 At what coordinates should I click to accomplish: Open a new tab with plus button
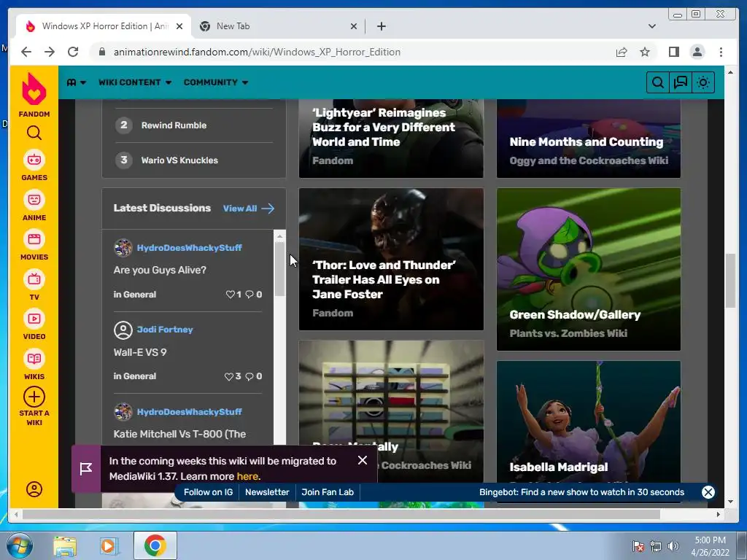pos(381,26)
